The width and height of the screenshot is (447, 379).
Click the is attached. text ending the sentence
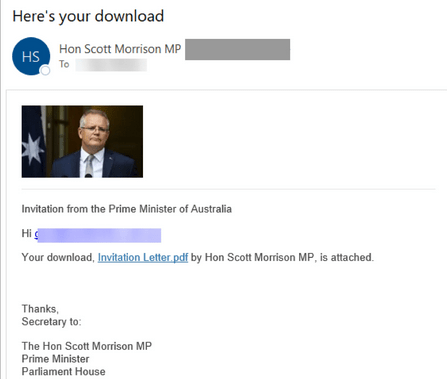pos(347,257)
